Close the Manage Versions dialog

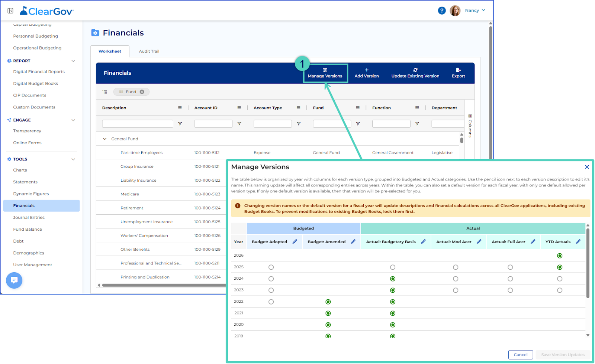click(x=587, y=167)
